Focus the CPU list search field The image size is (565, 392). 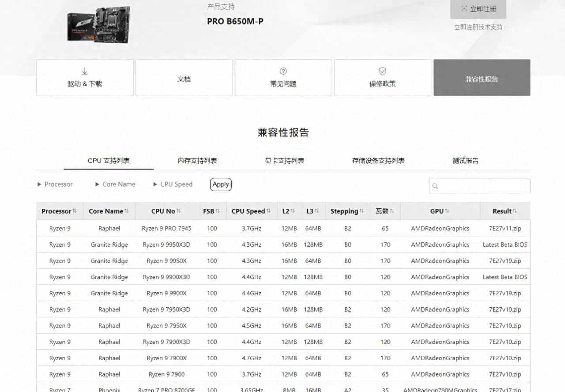point(484,186)
